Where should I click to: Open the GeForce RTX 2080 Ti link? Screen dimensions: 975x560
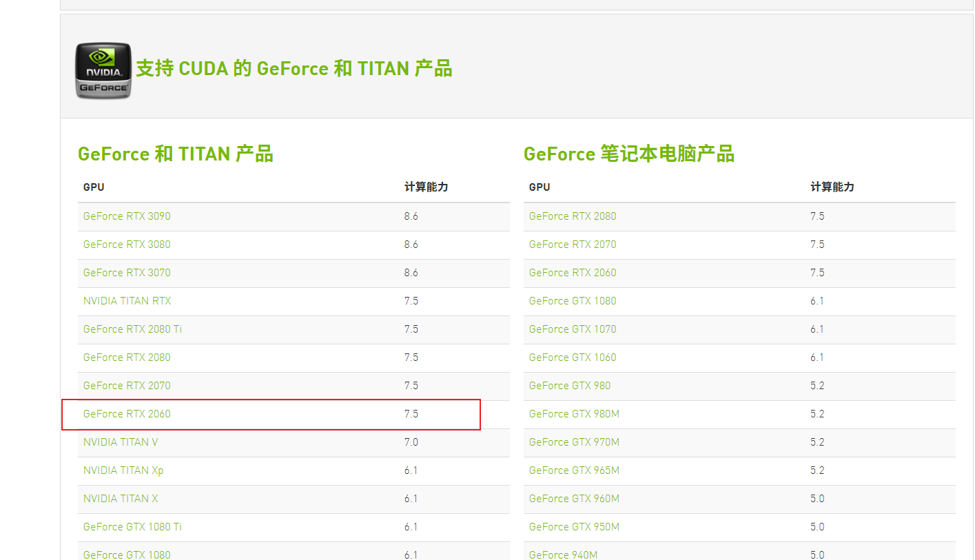tap(132, 329)
